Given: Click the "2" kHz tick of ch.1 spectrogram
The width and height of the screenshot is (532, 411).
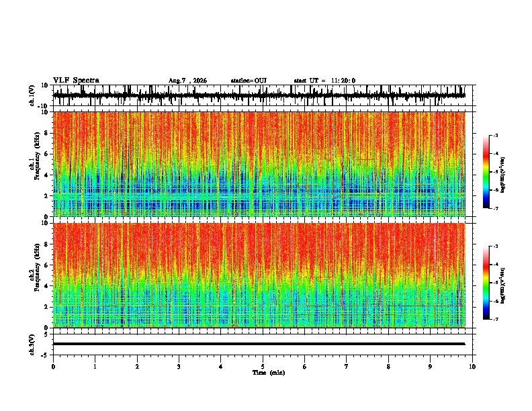Looking at the screenshot, I should pos(47,195).
